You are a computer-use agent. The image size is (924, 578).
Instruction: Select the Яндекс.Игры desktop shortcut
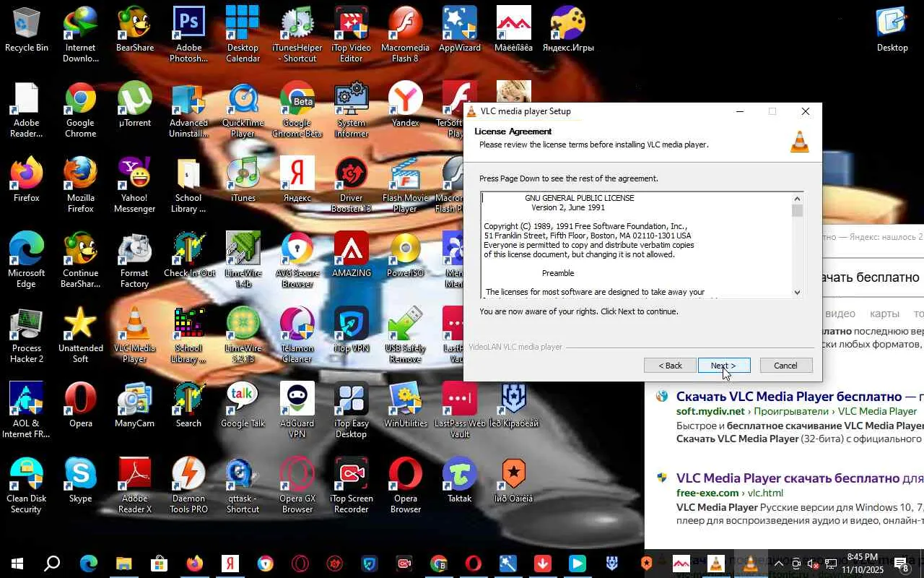click(x=568, y=30)
